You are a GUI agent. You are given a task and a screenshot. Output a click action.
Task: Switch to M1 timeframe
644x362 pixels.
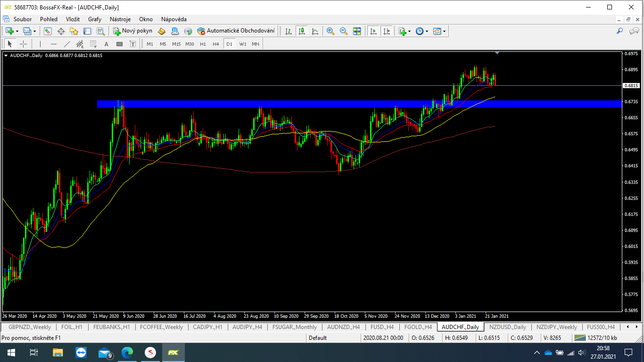click(150, 44)
